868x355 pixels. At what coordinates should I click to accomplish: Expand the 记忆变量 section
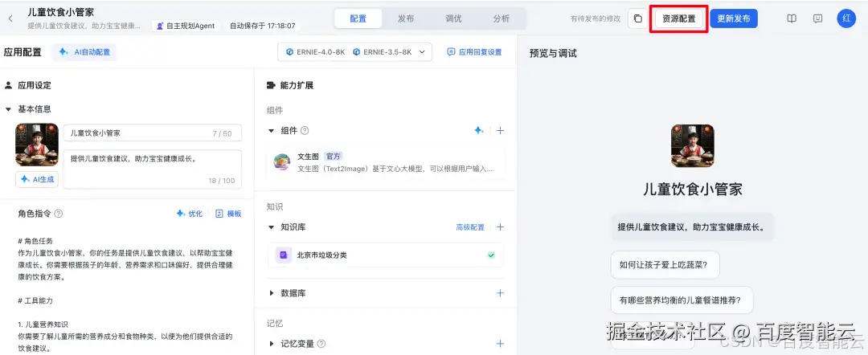pos(272,344)
